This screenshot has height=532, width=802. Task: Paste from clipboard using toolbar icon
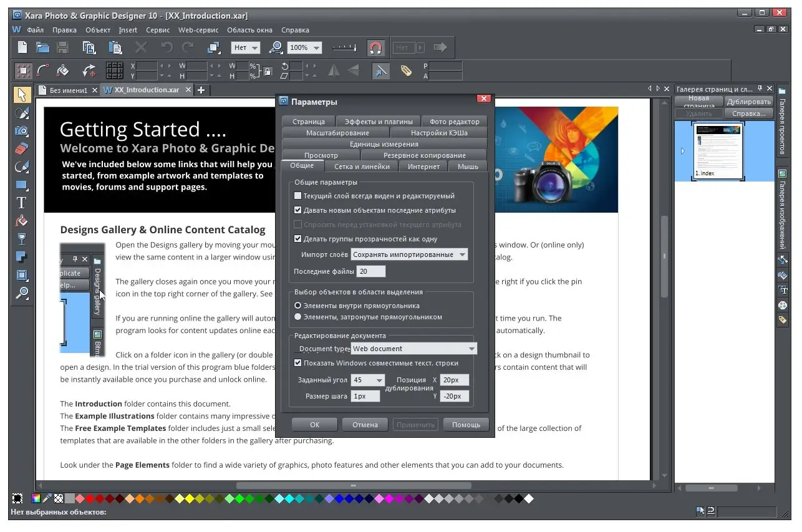pos(115,47)
